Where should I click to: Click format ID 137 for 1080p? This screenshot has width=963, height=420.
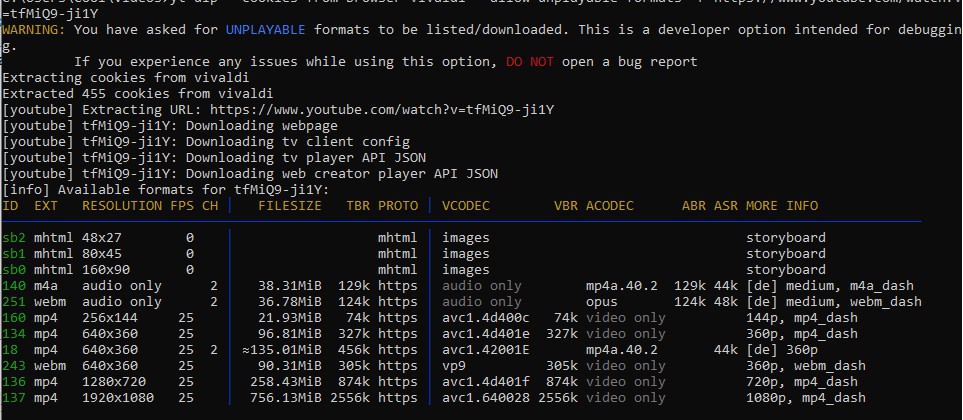pos(14,398)
